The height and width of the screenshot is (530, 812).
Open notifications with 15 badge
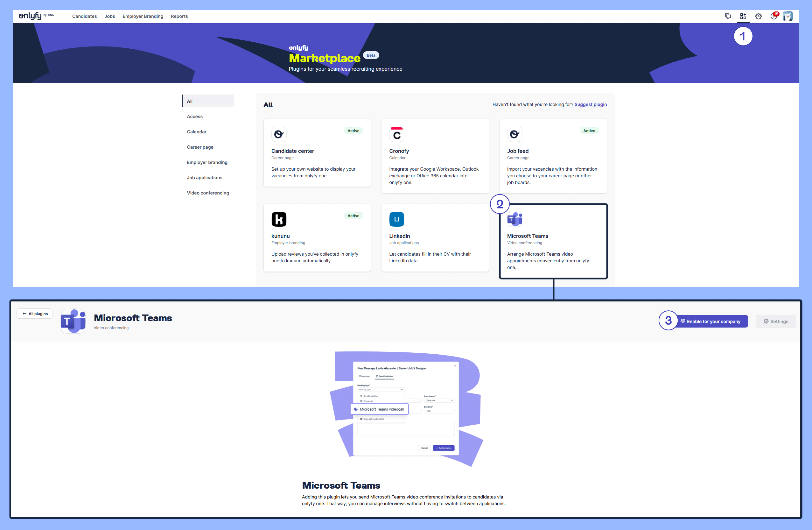coord(774,16)
